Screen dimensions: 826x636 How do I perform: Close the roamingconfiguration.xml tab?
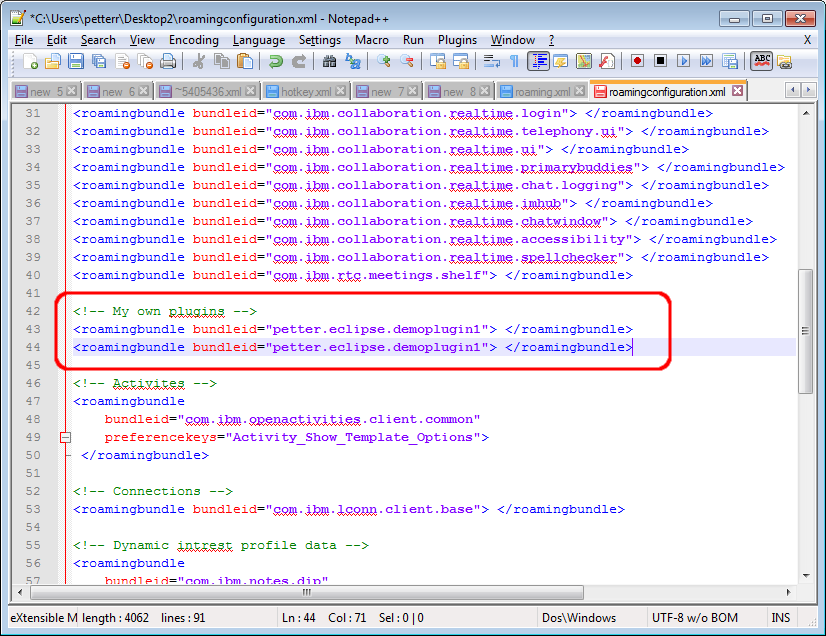tap(737, 91)
